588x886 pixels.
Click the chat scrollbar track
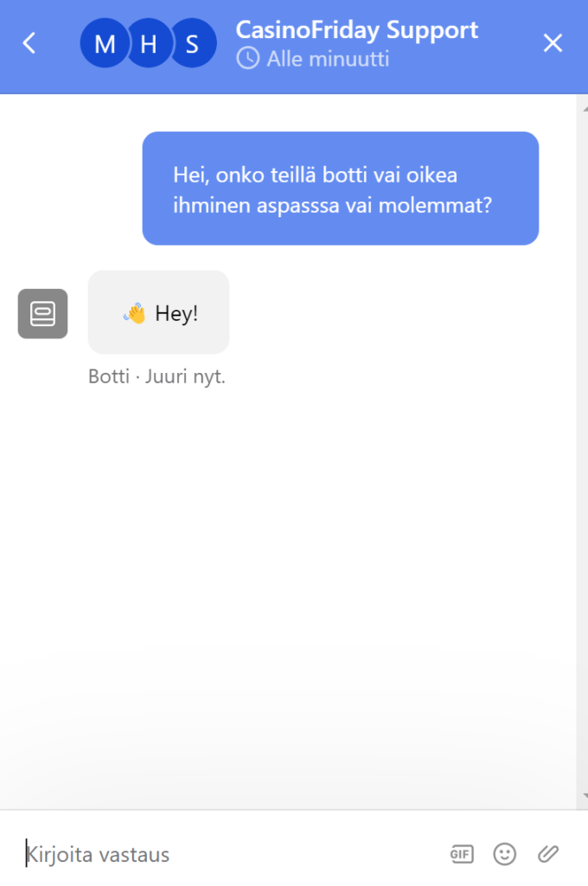582,450
